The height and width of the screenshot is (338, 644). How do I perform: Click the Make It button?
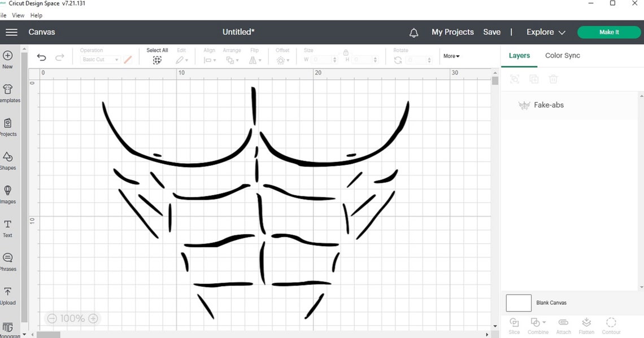click(x=609, y=32)
